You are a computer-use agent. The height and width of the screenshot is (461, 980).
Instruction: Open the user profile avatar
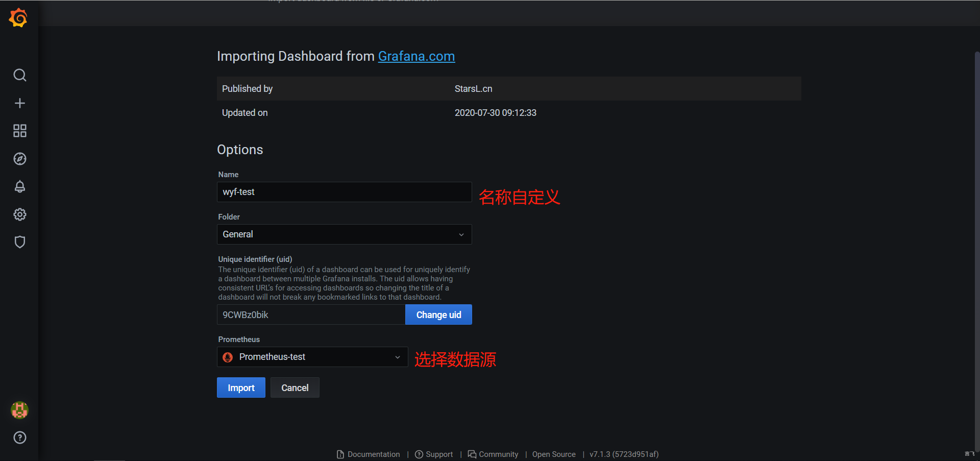tap(20, 410)
